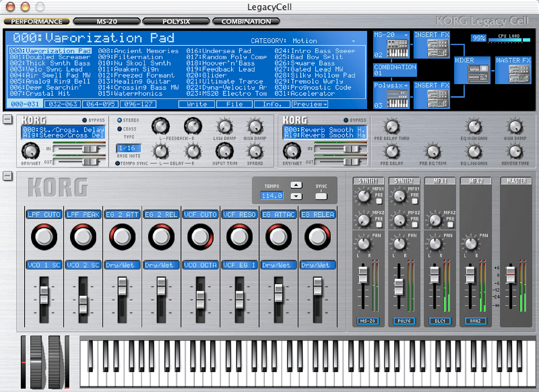Open the reverb effect program selector

tap(325, 132)
